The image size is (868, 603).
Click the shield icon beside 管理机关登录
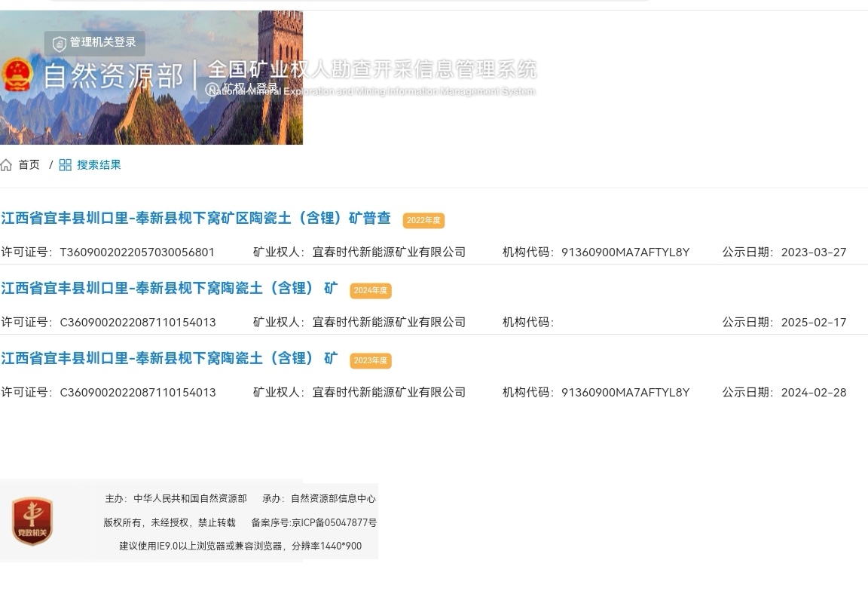pyautogui.click(x=60, y=43)
